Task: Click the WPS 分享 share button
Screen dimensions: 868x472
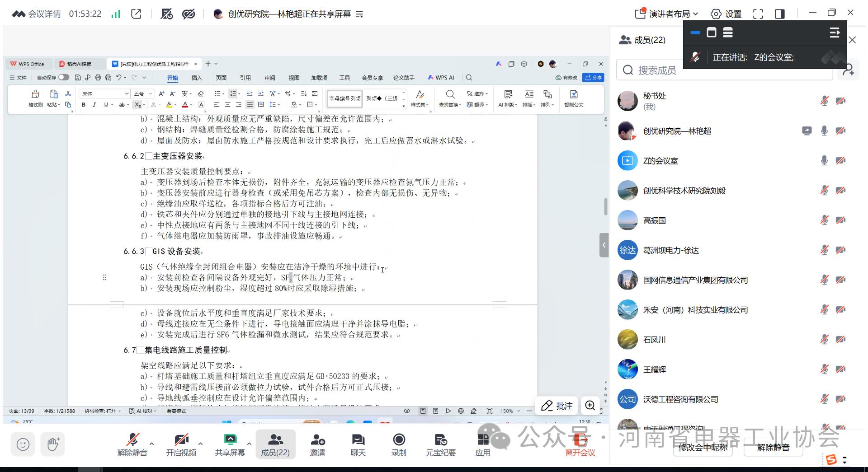Action: coord(593,77)
